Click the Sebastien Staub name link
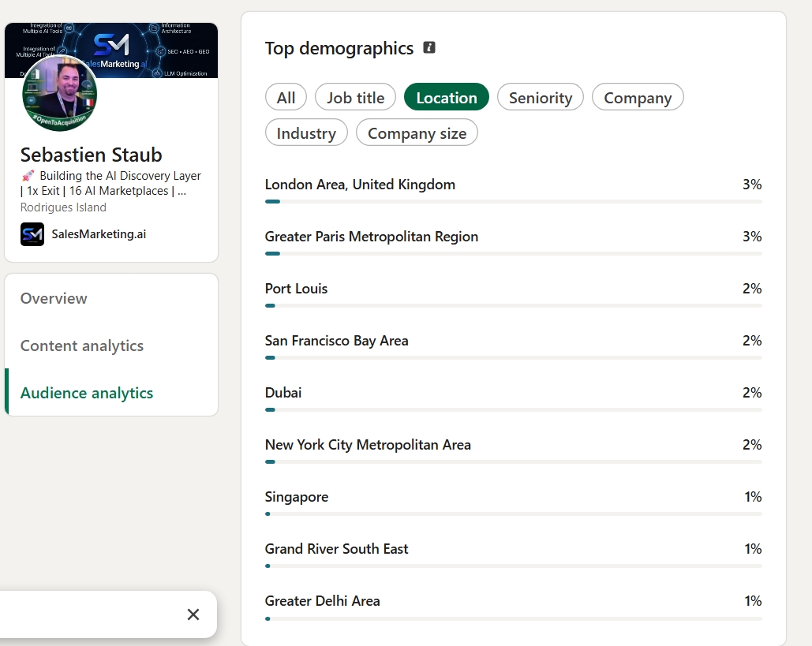This screenshot has width=812, height=646. (92, 155)
